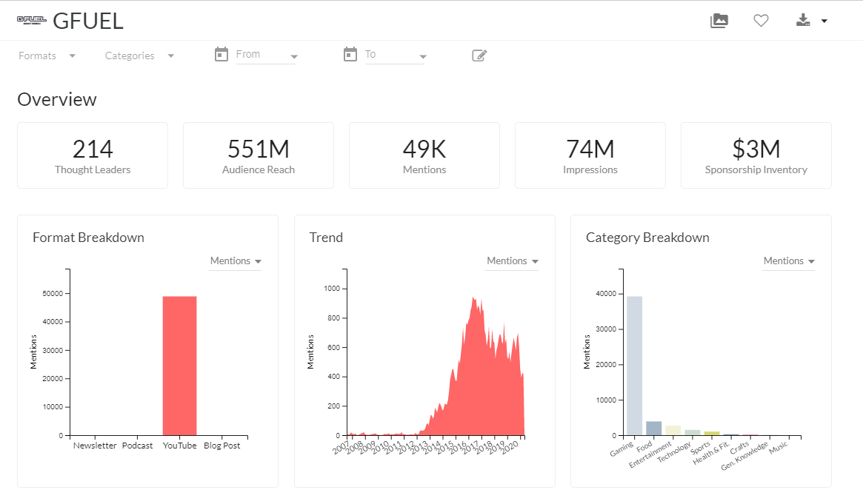
Task: Click the From date calendar icon
Action: click(x=221, y=55)
